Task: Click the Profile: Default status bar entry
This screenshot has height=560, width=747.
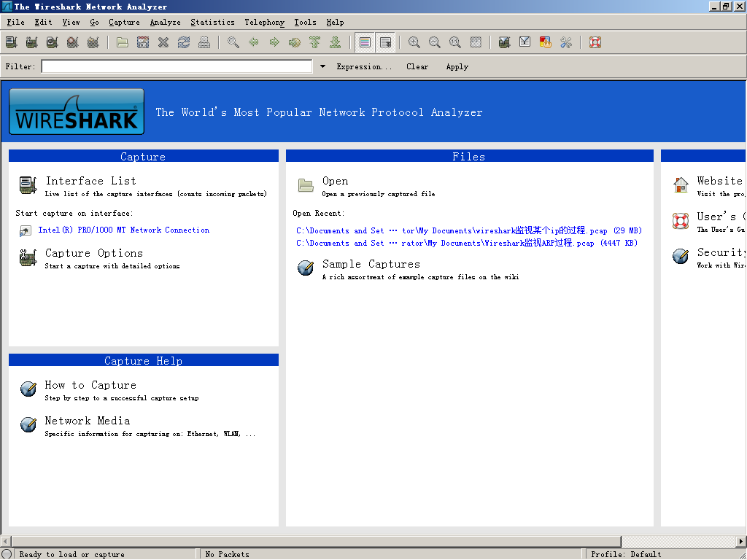Action: [x=626, y=554]
